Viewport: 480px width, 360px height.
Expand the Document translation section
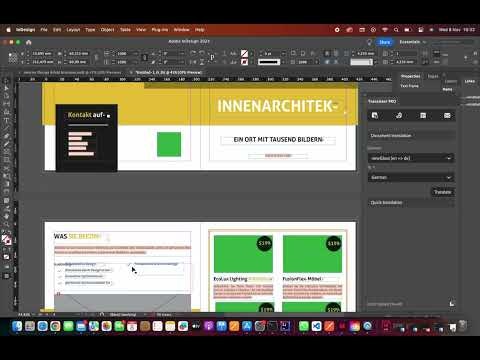pyautogui.click(x=412, y=136)
